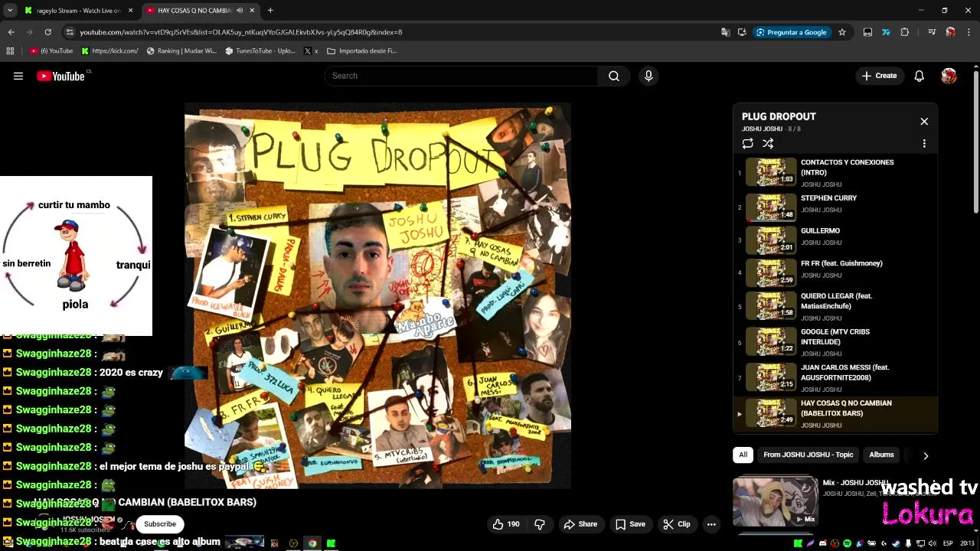Open the Extensions puzzle icon
The image size is (980, 551).
tap(904, 32)
